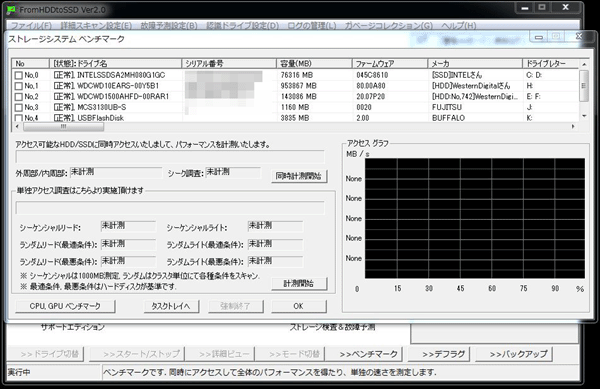Open the 認識ドライブ設定(D) menu
The image size is (600, 389).
[x=243, y=26]
